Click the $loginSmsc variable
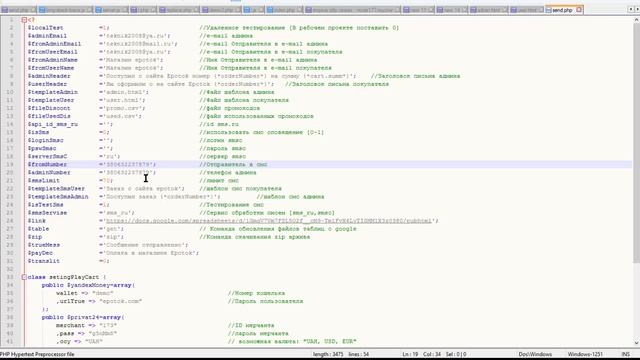This screenshot has height=360, width=640. 45,140
